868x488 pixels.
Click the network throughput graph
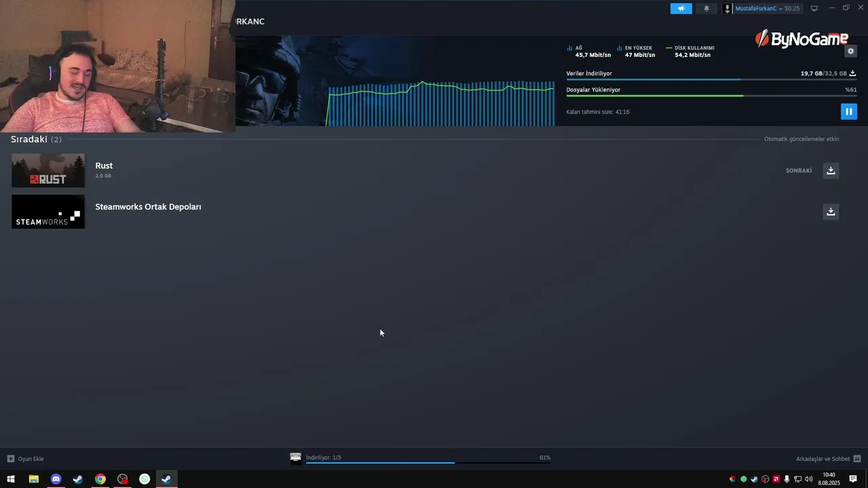tap(441, 103)
